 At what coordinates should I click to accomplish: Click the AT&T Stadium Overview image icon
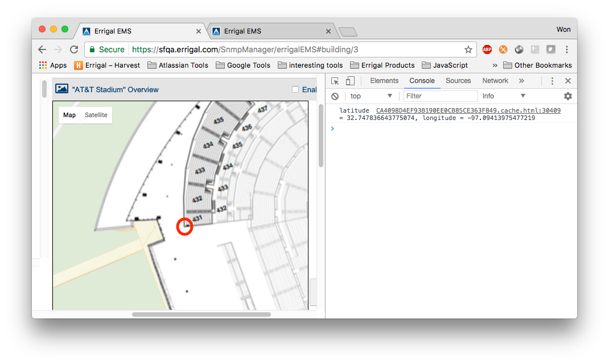click(x=61, y=89)
